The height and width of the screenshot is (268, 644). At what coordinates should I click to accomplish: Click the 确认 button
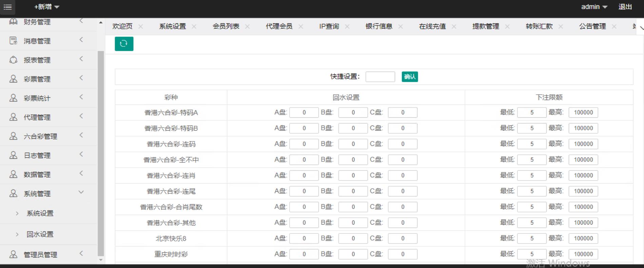(410, 77)
